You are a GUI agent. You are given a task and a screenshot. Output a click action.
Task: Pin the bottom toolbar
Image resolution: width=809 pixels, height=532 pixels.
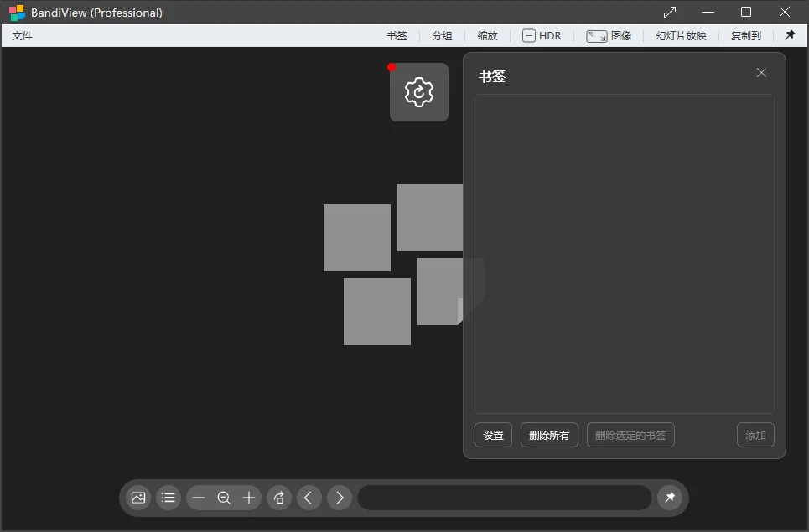[x=670, y=498]
